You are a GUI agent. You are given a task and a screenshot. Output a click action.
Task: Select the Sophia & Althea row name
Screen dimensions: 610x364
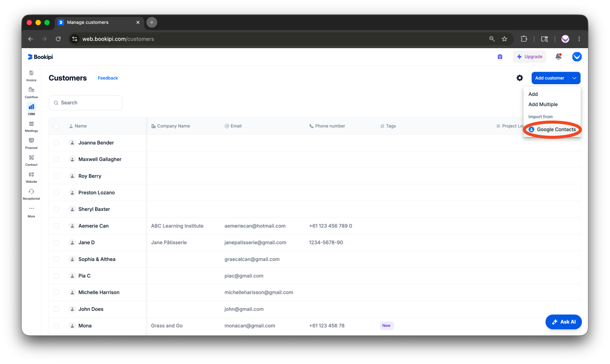97,259
